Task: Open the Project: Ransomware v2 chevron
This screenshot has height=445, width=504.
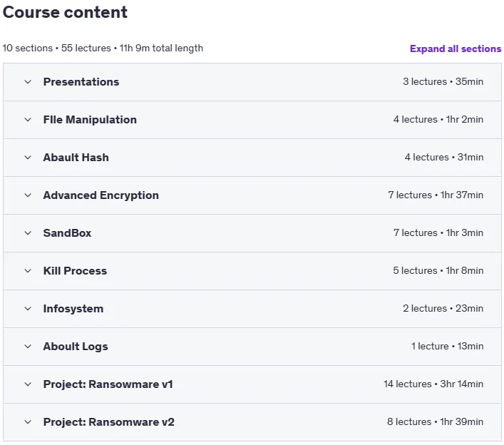Action: click(x=28, y=422)
